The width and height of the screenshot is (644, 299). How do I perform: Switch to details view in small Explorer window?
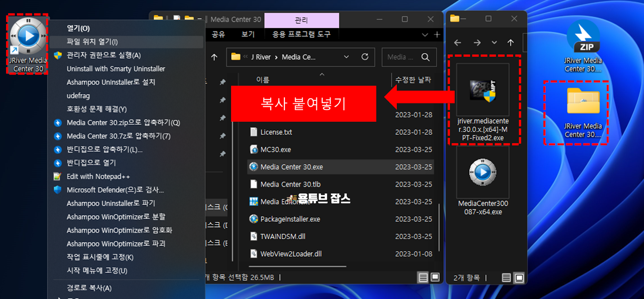[x=507, y=278]
